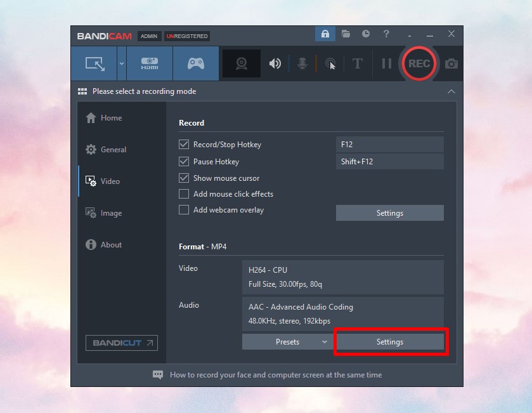Take a screenshot with the camera icon
532x413 pixels.
451,63
